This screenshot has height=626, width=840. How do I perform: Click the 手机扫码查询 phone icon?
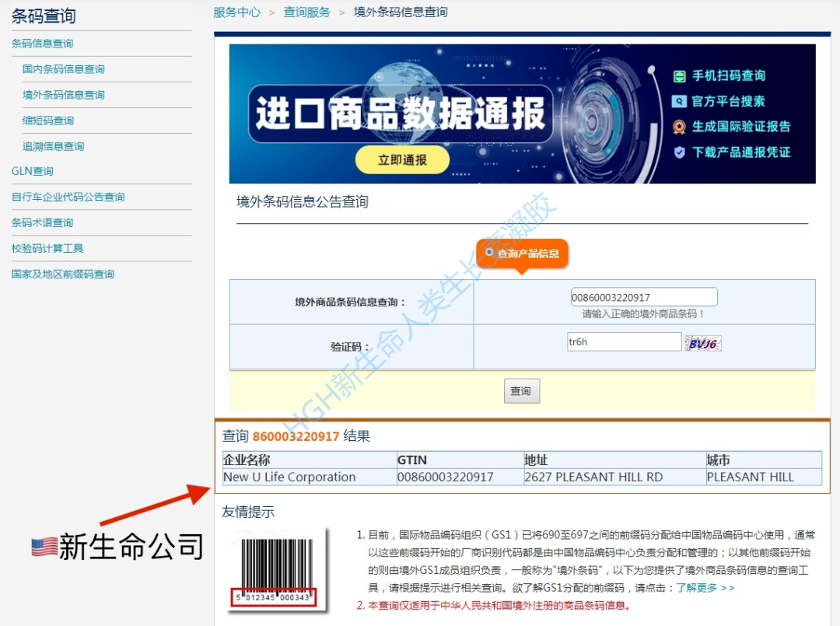coord(679,76)
